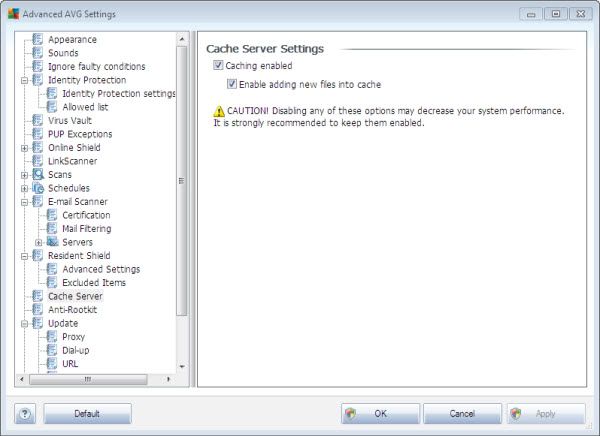Click tree horizontal scrollbar right arrow
The width and height of the screenshot is (600, 436).
(168, 379)
